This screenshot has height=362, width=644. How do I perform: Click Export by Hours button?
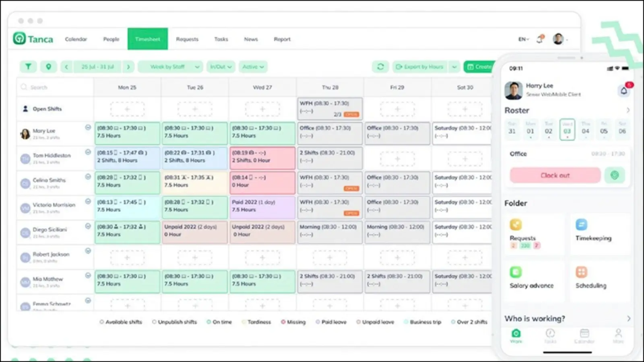coord(420,67)
